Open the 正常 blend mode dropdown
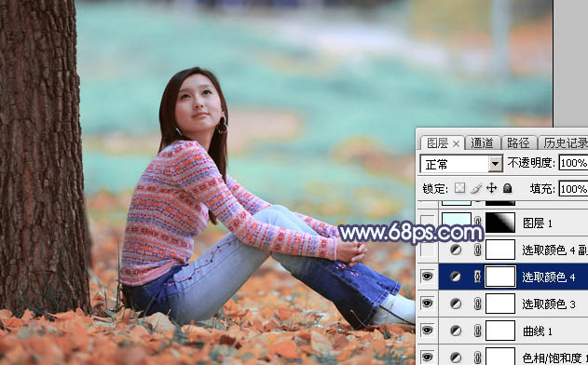The height and width of the screenshot is (365, 588). [x=461, y=164]
